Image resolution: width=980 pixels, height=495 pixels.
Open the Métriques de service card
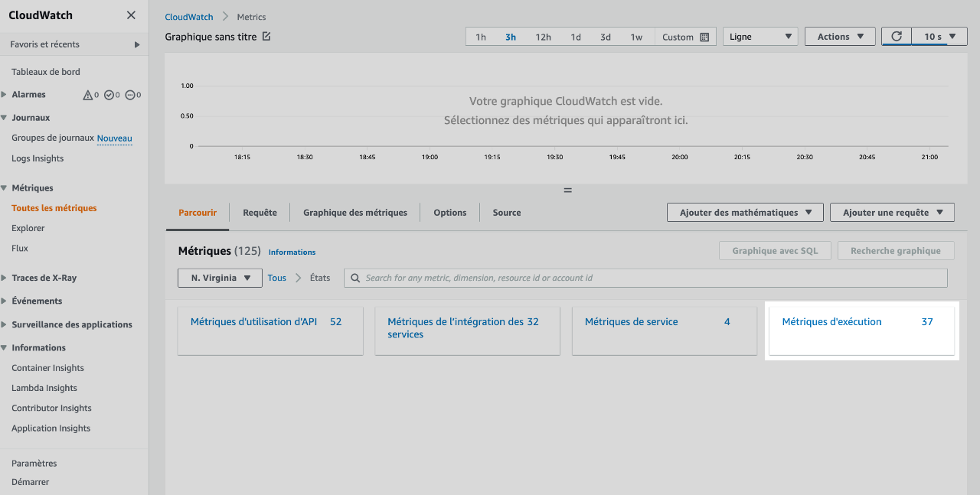pos(665,331)
